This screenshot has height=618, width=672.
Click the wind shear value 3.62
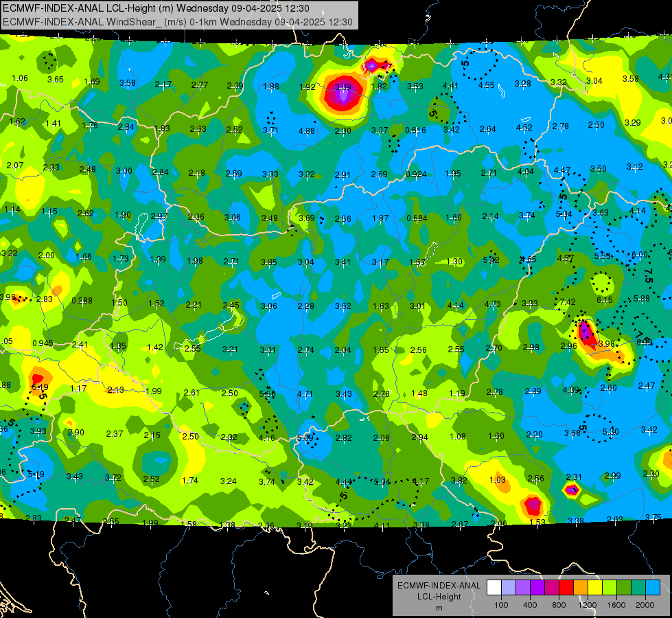coord(343,306)
